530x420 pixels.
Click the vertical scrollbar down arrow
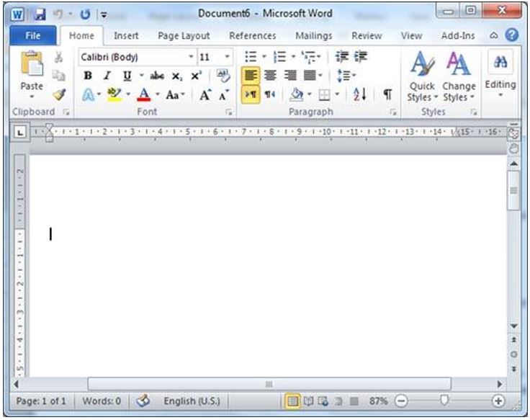pyautogui.click(x=513, y=326)
